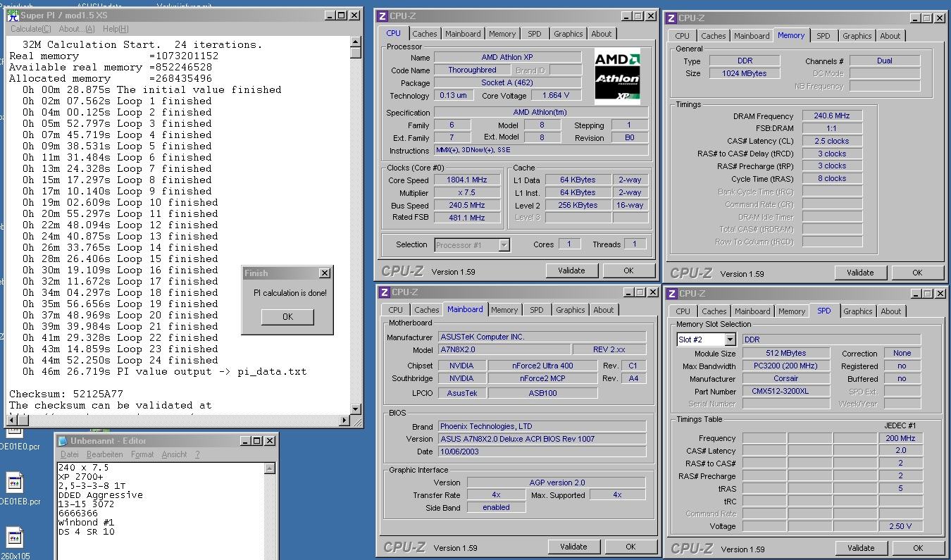The width and height of the screenshot is (951, 560).
Task: Click the Part Number field CMX512-3200XL
Action: (785, 392)
